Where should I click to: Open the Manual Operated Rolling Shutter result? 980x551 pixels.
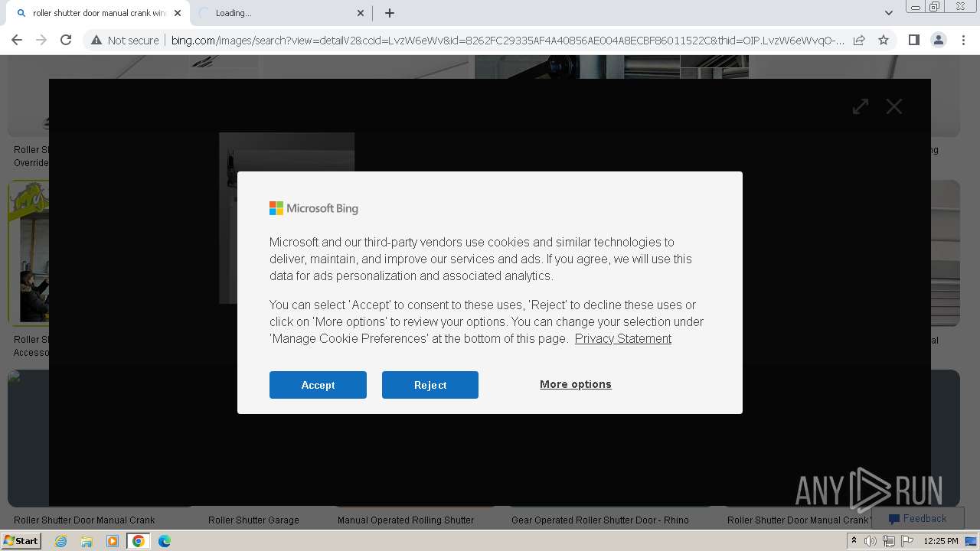pyautogui.click(x=406, y=520)
